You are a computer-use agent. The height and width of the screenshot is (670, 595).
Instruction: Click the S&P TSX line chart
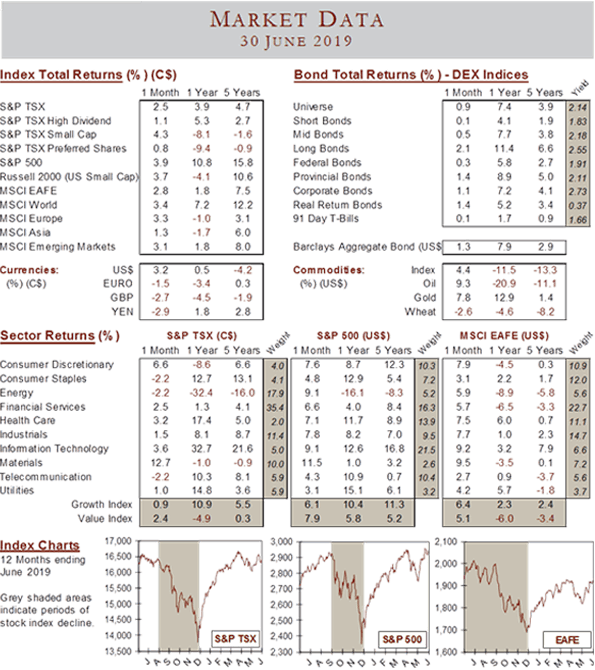pyautogui.click(x=200, y=597)
